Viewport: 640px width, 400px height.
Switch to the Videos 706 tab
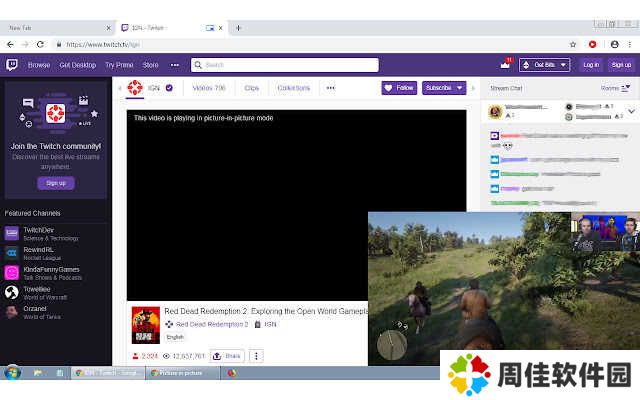(209, 88)
